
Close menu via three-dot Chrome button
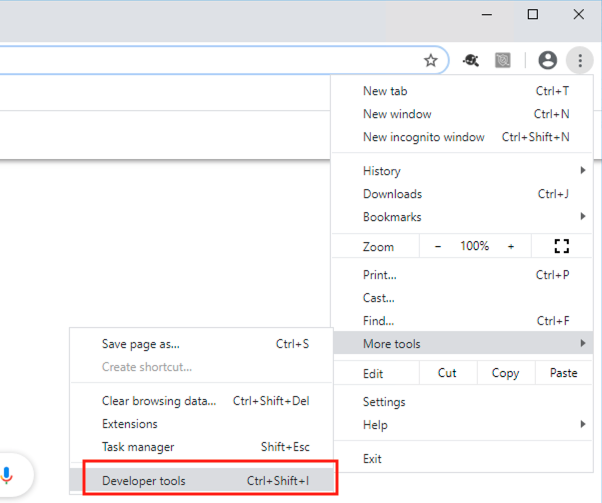click(580, 60)
